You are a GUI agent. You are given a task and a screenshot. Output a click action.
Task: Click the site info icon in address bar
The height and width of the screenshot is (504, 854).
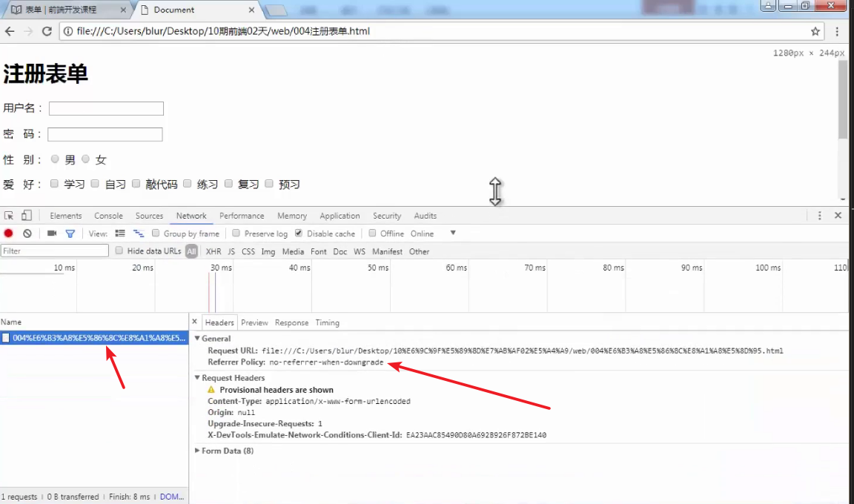click(x=68, y=31)
